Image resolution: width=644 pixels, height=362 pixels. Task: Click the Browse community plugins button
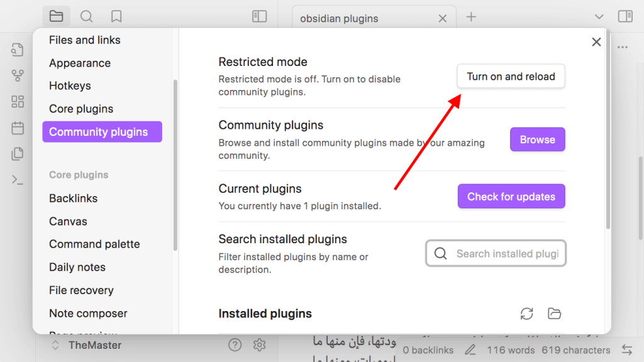[x=537, y=140]
